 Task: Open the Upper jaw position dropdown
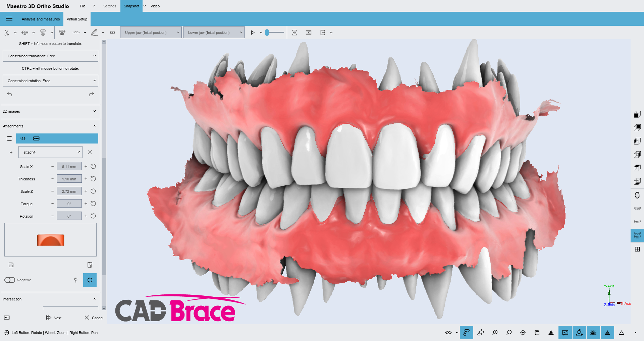point(151,33)
